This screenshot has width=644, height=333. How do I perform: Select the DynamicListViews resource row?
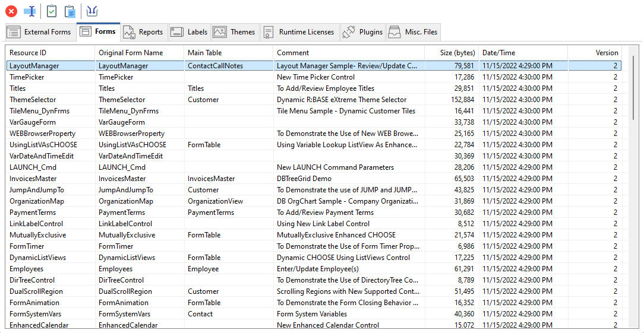pyautogui.click(x=314, y=258)
